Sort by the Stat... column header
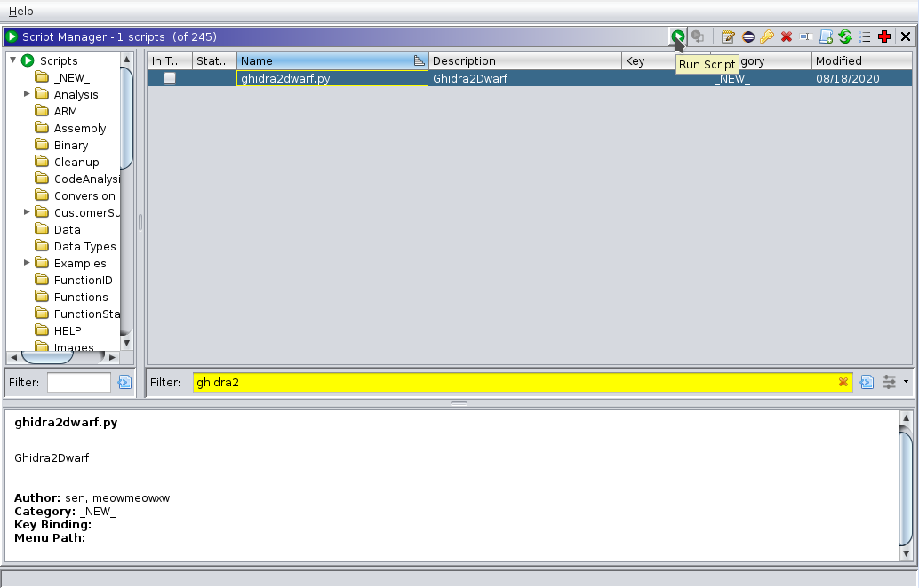The image size is (919, 588). (214, 61)
